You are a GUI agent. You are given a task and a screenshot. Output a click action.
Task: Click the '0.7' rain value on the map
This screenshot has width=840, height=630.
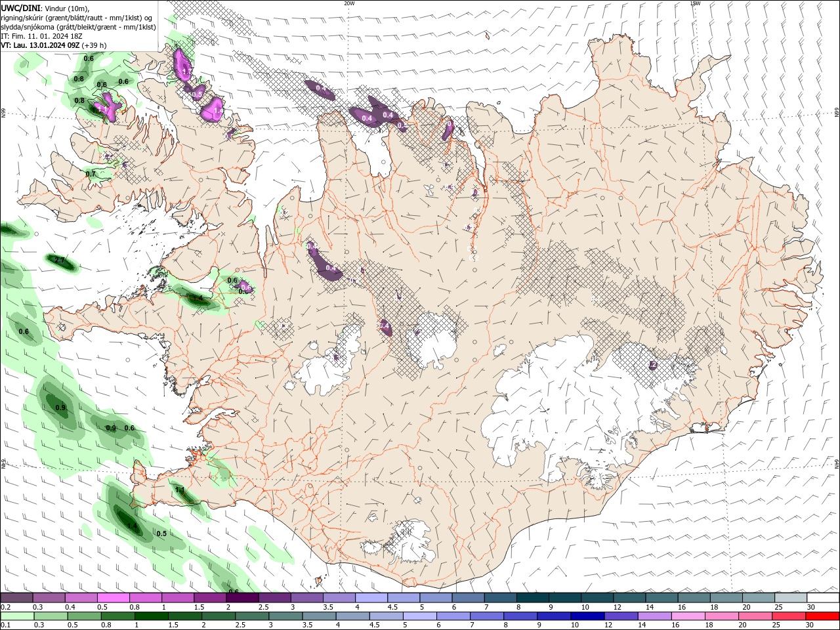pos(91,174)
